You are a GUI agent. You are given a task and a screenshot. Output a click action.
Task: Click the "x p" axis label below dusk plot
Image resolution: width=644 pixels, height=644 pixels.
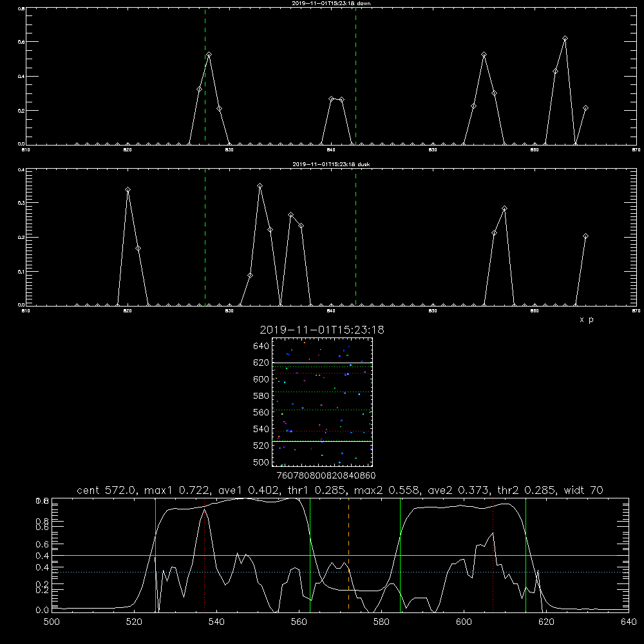[587, 319]
